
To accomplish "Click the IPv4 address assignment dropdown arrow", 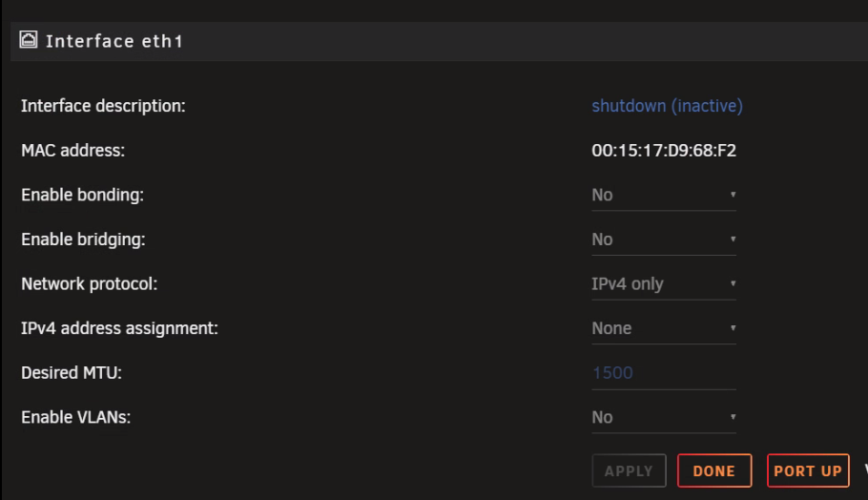I will point(733,328).
